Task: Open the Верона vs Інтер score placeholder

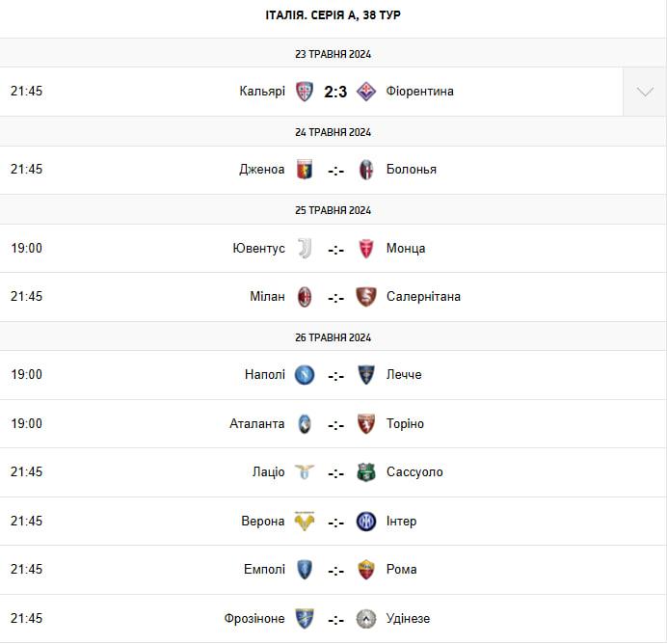Action: click(335, 523)
